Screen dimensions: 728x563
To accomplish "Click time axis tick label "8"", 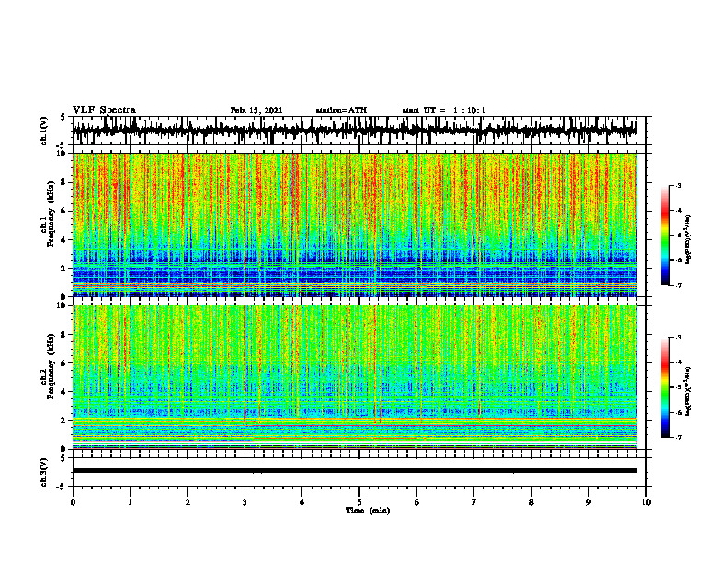I will pyautogui.click(x=531, y=502).
